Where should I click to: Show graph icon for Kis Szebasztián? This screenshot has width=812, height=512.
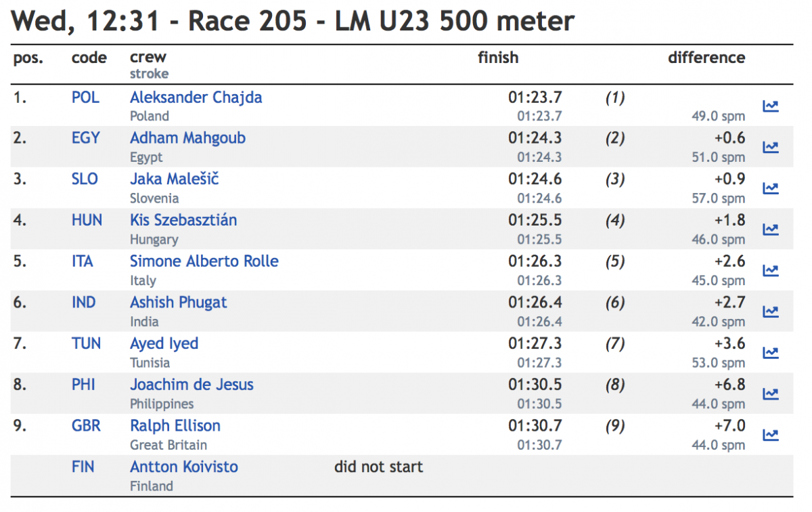771,230
